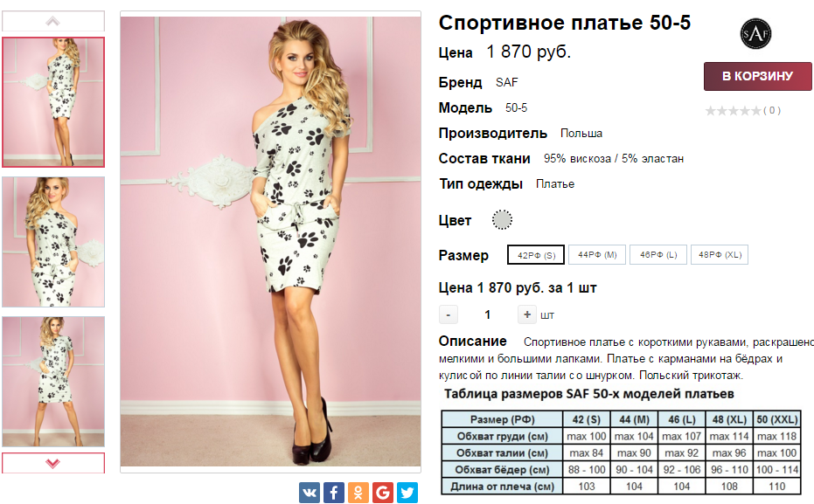View the second thumbnail close-up photo
814x504 pixels.
(x=53, y=242)
